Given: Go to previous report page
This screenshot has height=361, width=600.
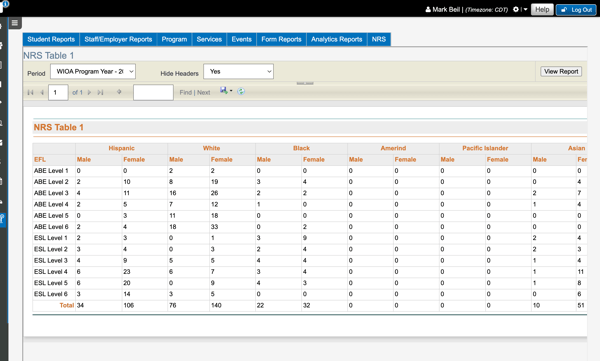Looking at the screenshot, I should [x=42, y=92].
